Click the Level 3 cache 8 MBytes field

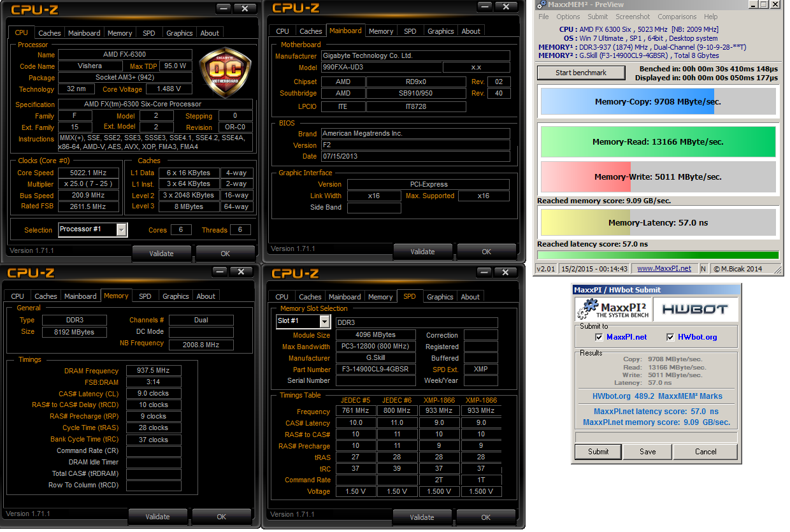(188, 206)
